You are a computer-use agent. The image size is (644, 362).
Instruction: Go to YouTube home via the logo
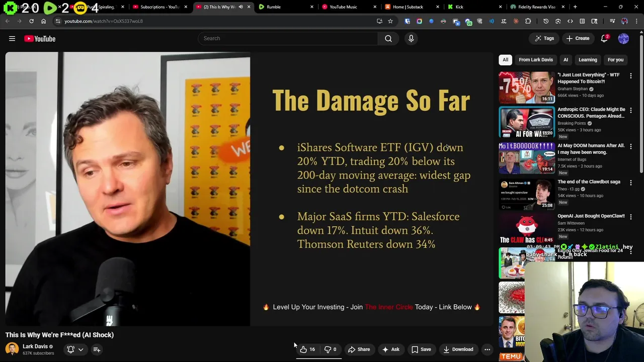point(40,39)
